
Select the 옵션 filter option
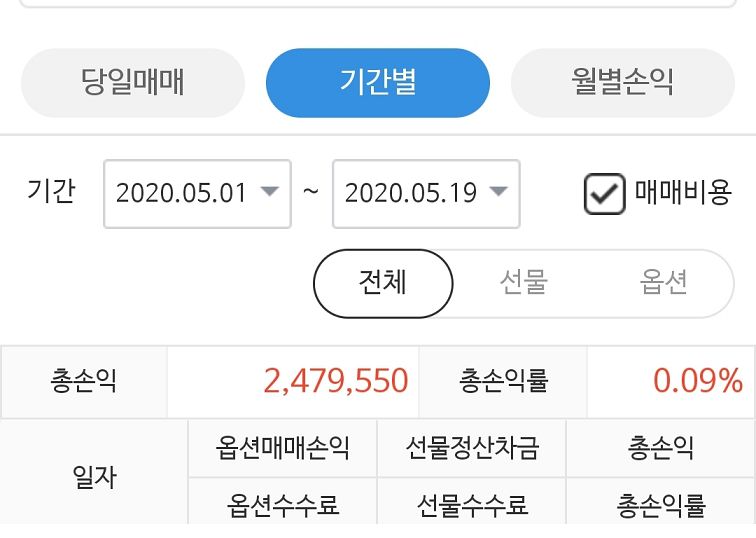(x=664, y=283)
